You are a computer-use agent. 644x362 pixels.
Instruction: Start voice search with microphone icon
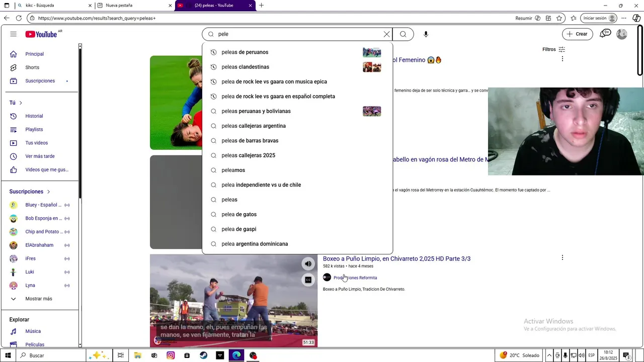[426, 34]
